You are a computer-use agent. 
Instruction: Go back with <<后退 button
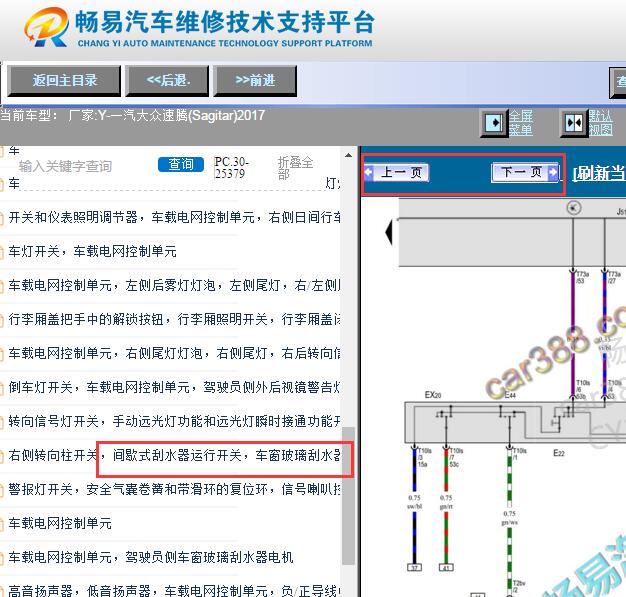coord(167,81)
